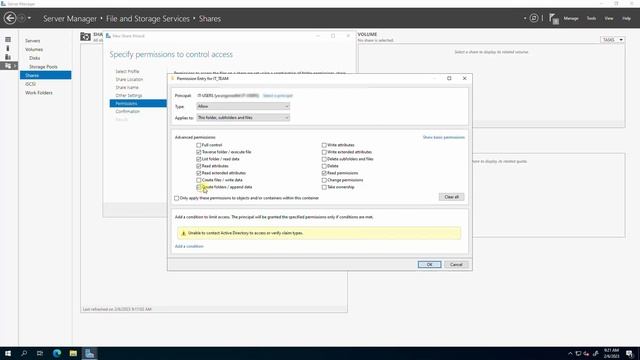640x360 pixels.
Task: Uncheck Read attributes permission
Action: [199, 166]
